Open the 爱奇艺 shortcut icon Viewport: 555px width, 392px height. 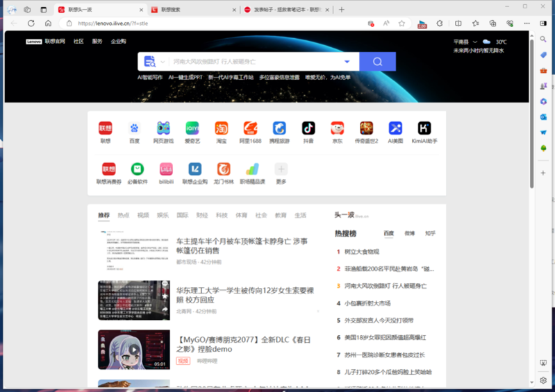(x=192, y=128)
